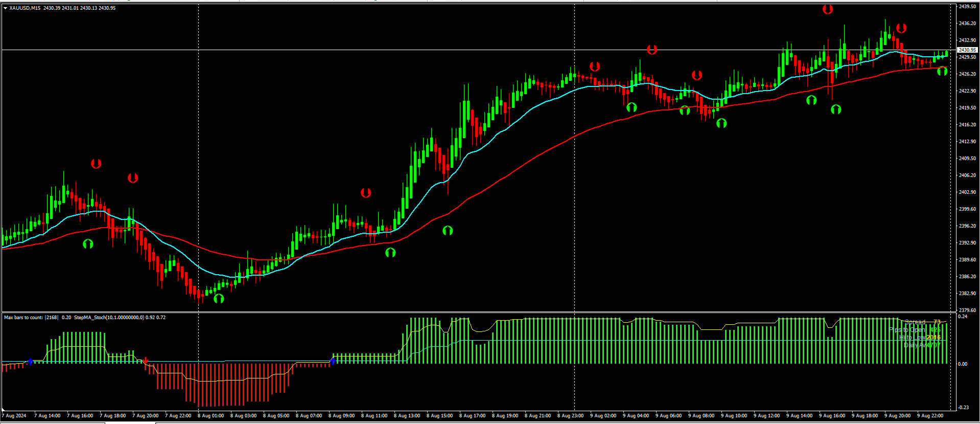Click the 2436.20 price scale label
980x424 pixels.
pyautogui.click(x=967, y=24)
